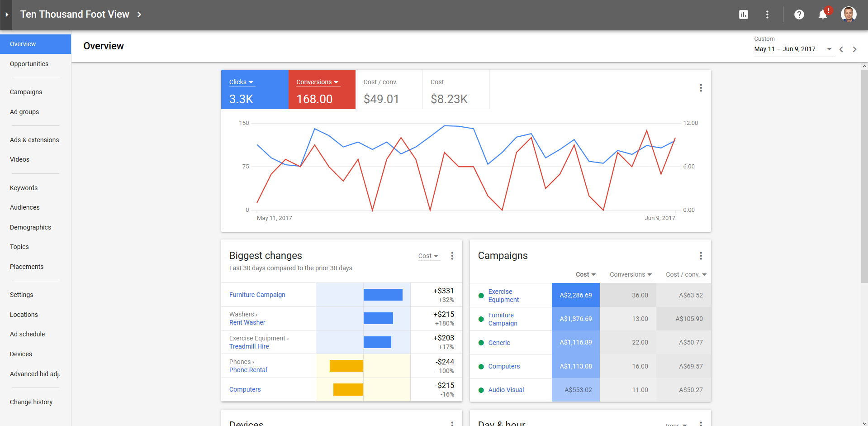The width and height of the screenshot is (868, 426).
Task: Open the account profile avatar
Action: tap(849, 14)
